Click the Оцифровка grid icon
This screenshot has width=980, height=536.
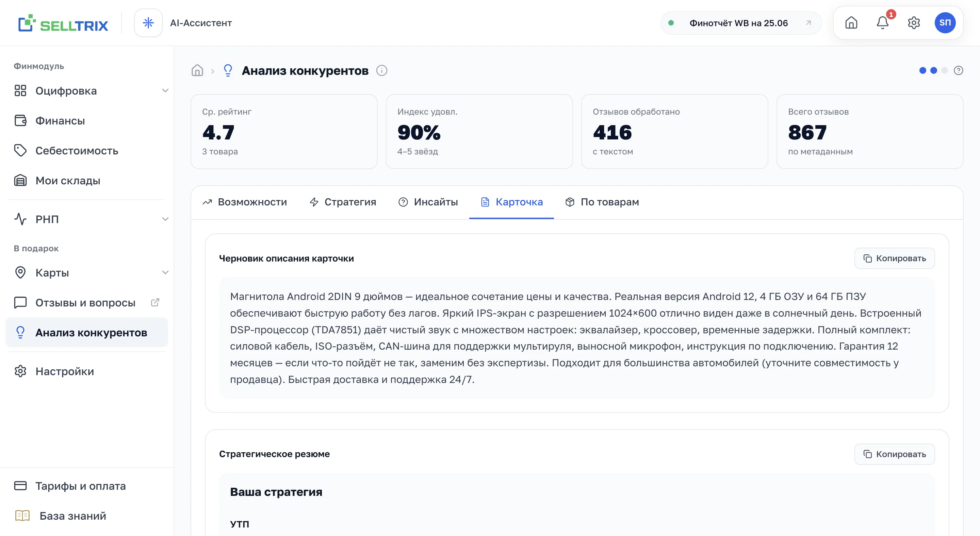20,90
